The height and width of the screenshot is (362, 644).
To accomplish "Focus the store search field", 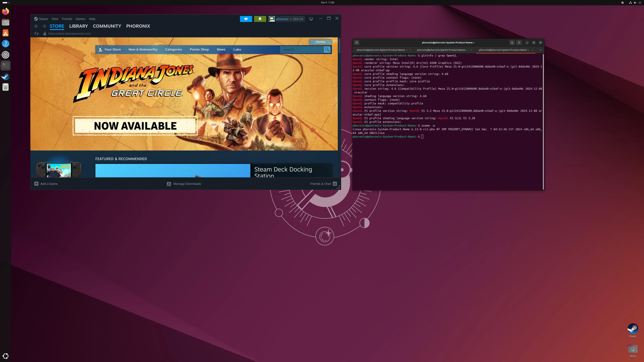I will pos(302,49).
